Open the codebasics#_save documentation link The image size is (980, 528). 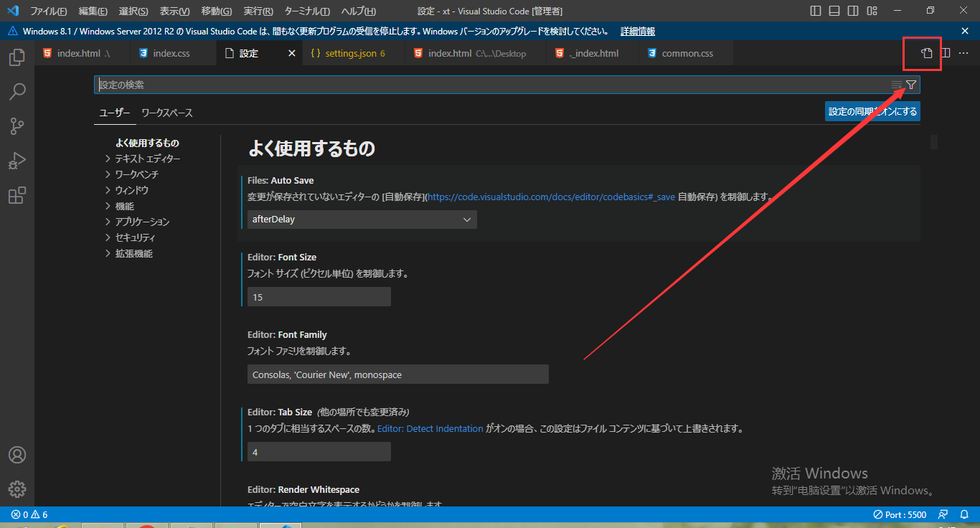[551, 197]
